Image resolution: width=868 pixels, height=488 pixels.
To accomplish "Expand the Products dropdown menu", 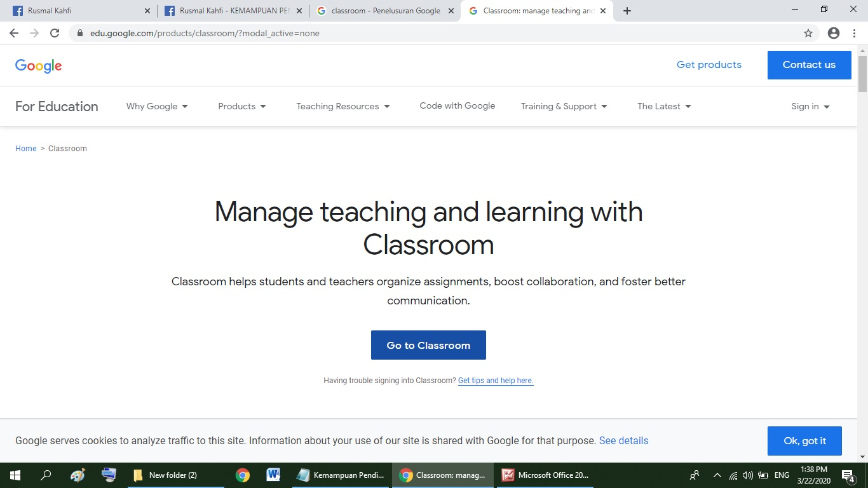I will (x=242, y=106).
